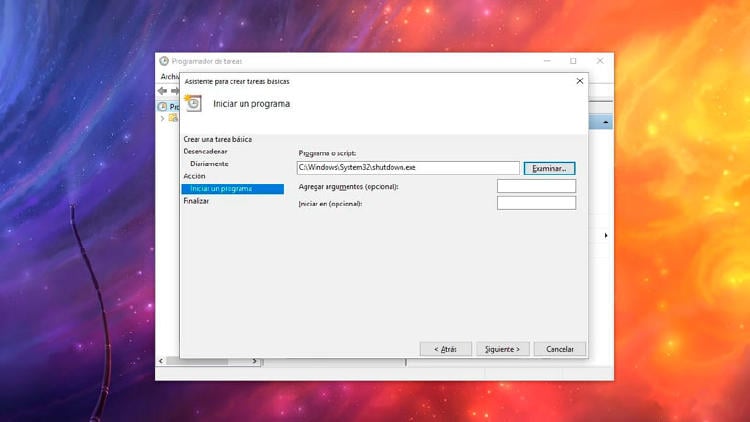Screen dimensions: 750x422
Task: Click the Agregar argumentos input box
Action: [536, 186]
